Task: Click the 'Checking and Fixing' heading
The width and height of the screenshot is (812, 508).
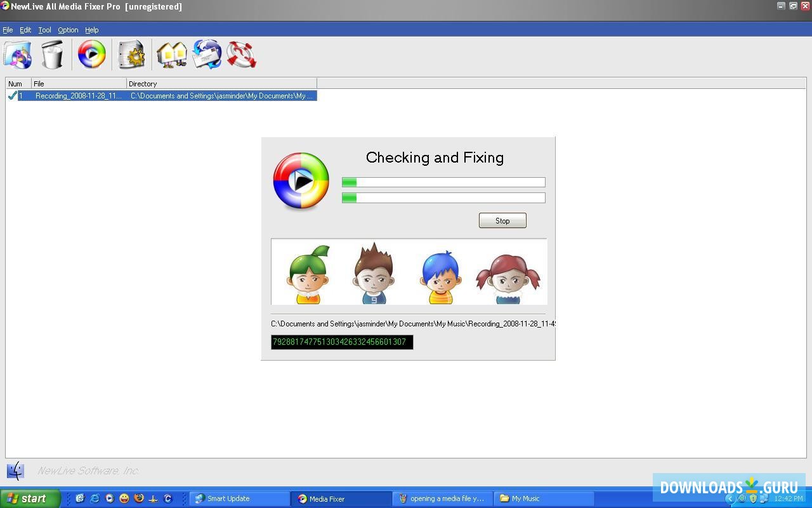Action: pos(435,157)
